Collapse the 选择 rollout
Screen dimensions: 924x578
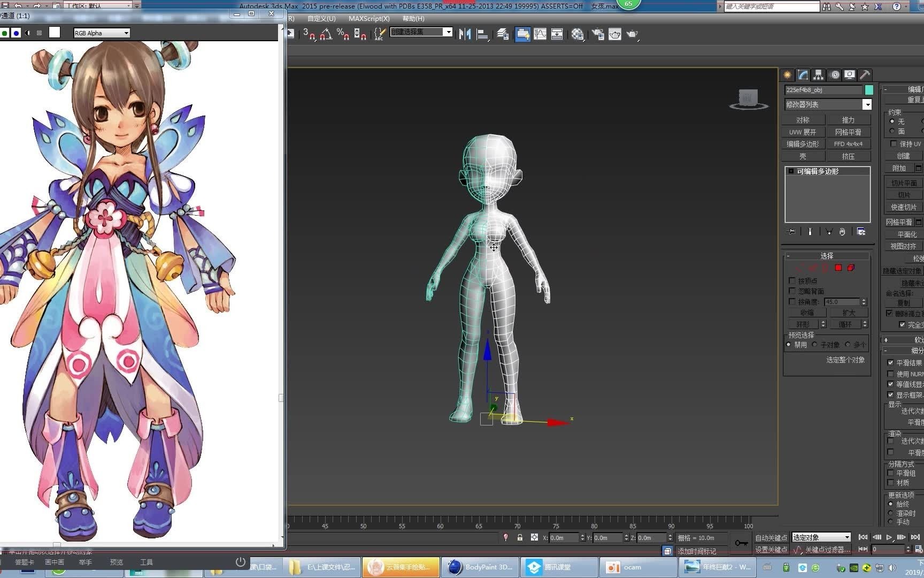pyautogui.click(x=827, y=256)
